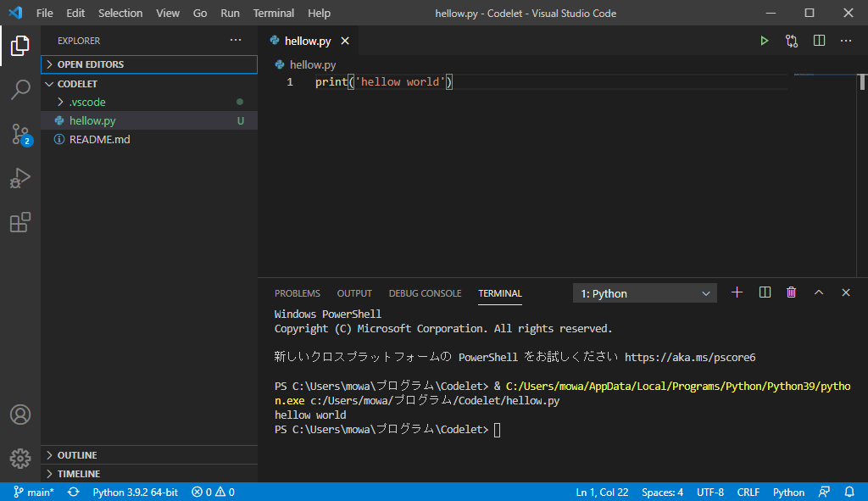The height and width of the screenshot is (501, 868).
Task: Open the Extensions view
Action: click(x=20, y=222)
